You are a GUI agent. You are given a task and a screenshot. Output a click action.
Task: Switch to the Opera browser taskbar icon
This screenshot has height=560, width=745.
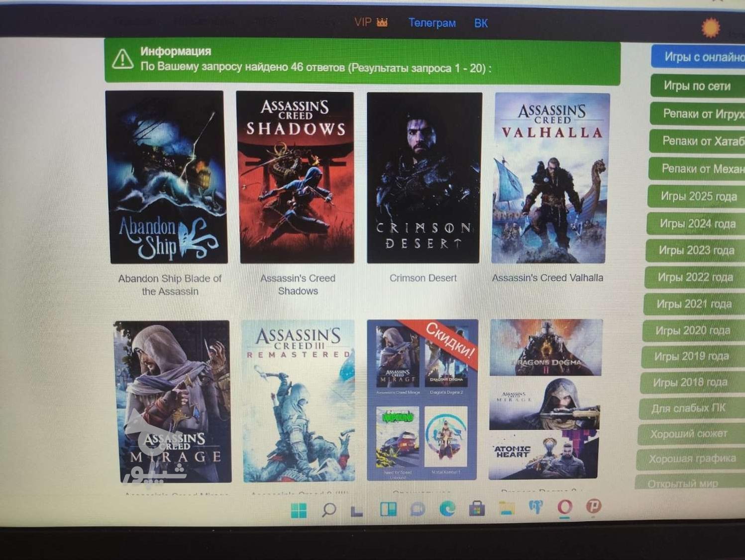pyautogui.click(x=564, y=507)
